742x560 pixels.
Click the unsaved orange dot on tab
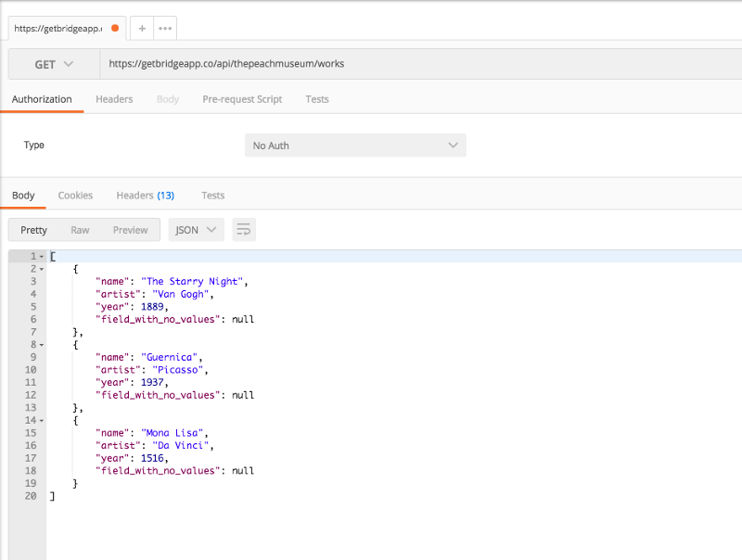coord(115,28)
